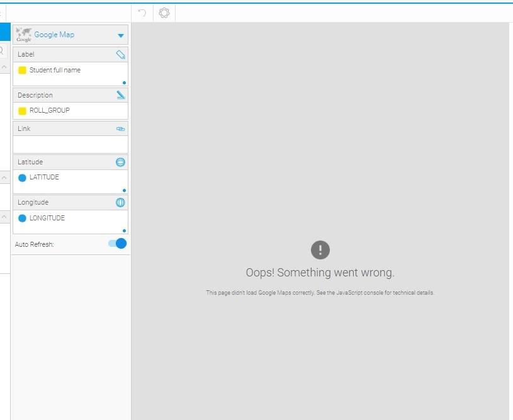This screenshot has width=513, height=420.
Task: Click the 'Auto Refresh:' label text
Action: pyautogui.click(x=35, y=244)
